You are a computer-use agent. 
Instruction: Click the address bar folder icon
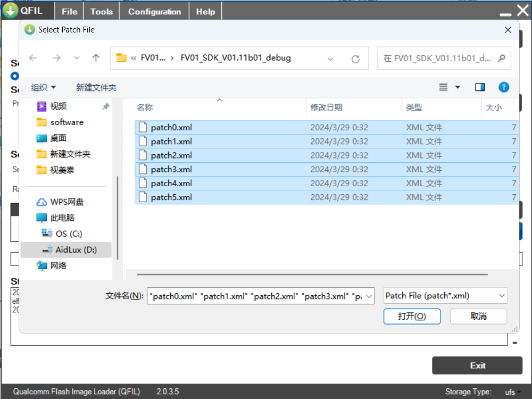(x=121, y=57)
